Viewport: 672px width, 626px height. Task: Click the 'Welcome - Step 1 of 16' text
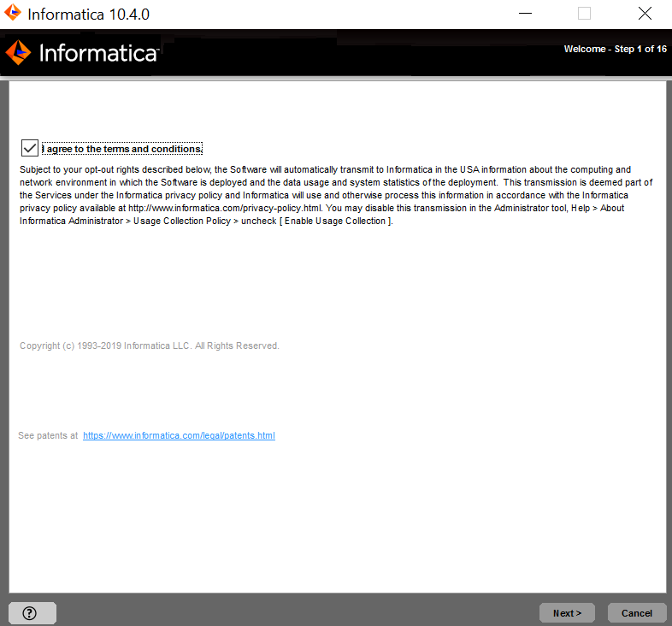(615, 49)
